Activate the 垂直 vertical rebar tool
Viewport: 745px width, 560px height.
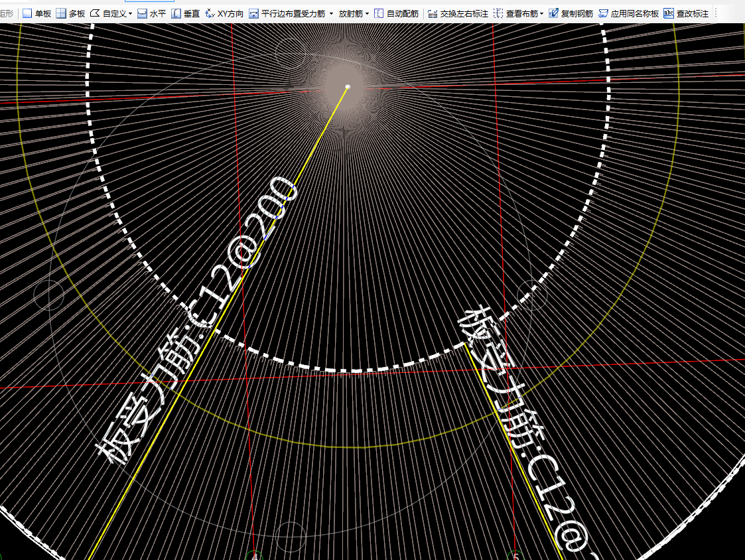186,14
